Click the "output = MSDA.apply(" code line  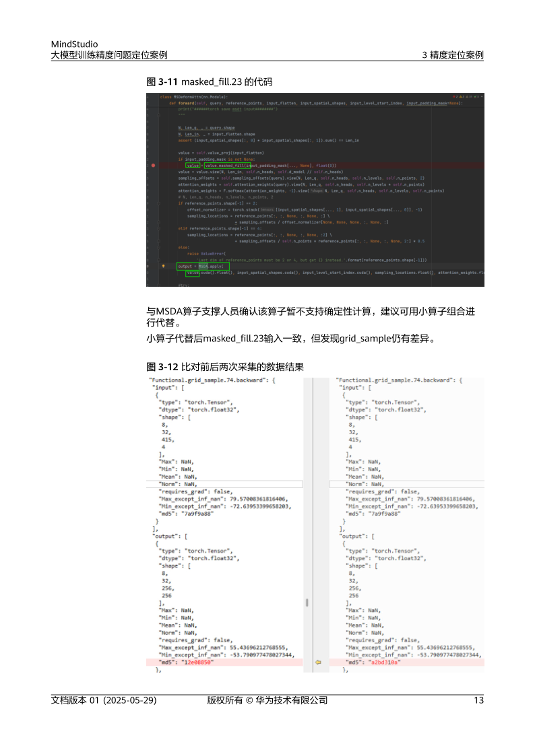(201, 266)
